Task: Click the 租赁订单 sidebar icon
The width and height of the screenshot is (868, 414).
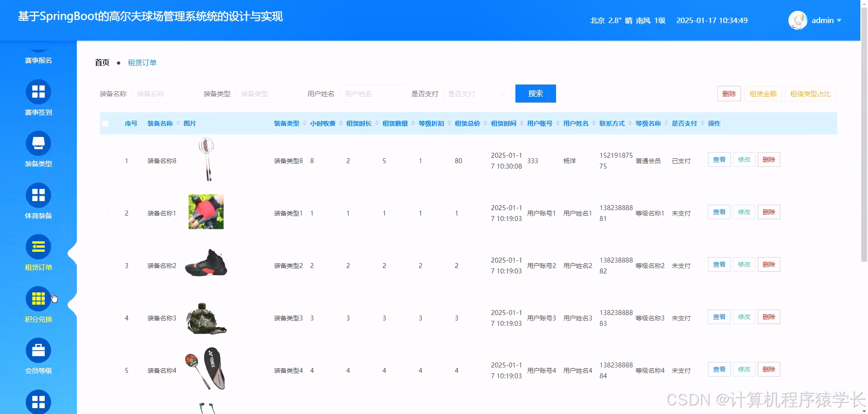Action: [38, 247]
